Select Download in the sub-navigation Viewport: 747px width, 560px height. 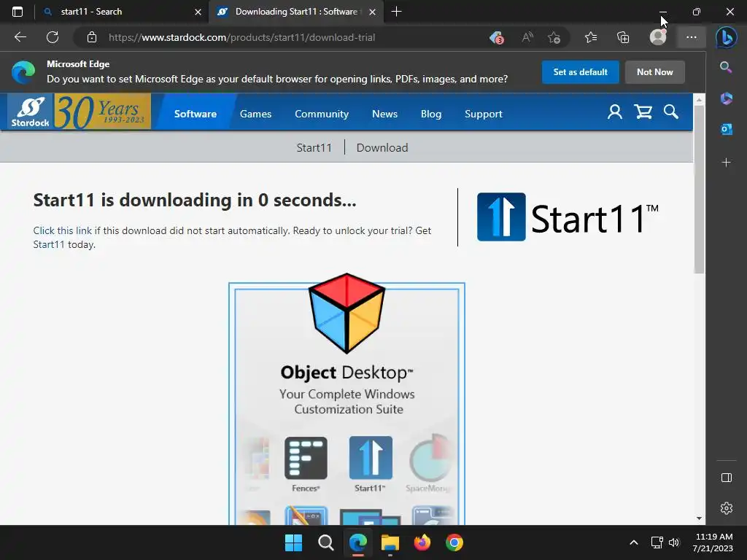(382, 147)
